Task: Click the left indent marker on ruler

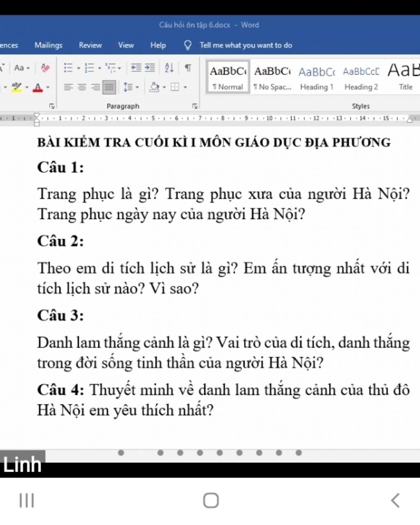Action: tap(37, 119)
